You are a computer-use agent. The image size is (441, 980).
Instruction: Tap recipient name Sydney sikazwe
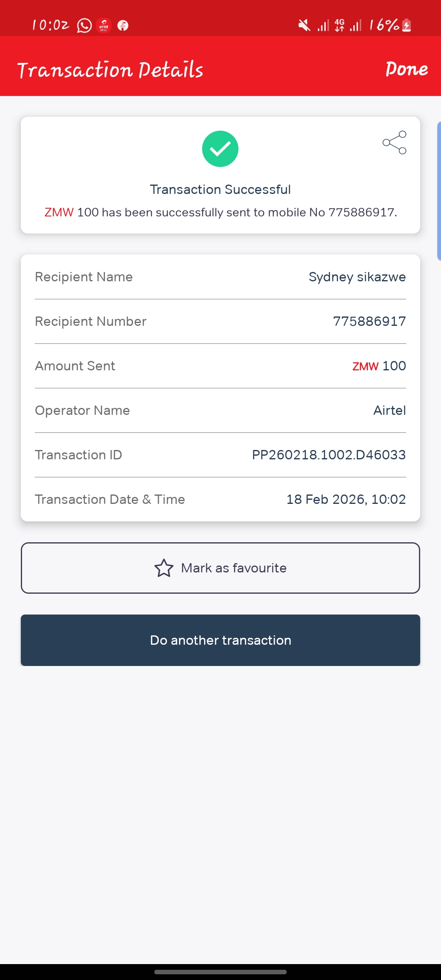(357, 277)
